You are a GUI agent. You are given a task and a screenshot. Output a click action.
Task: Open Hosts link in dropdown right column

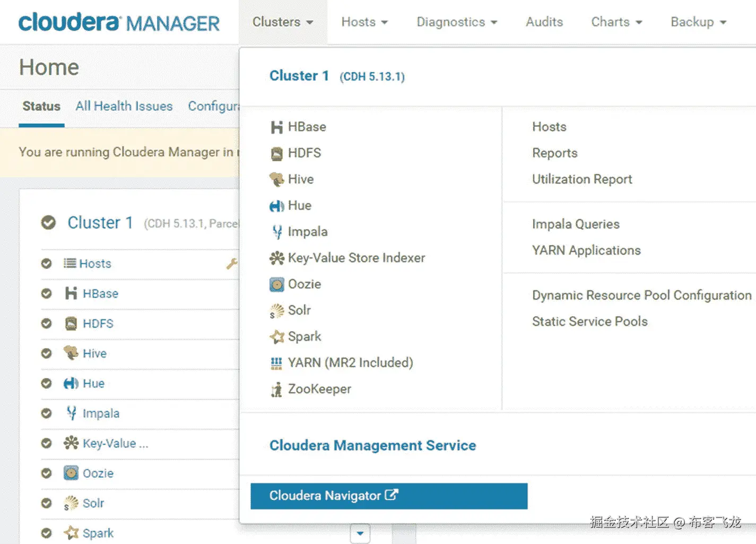click(x=549, y=127)
